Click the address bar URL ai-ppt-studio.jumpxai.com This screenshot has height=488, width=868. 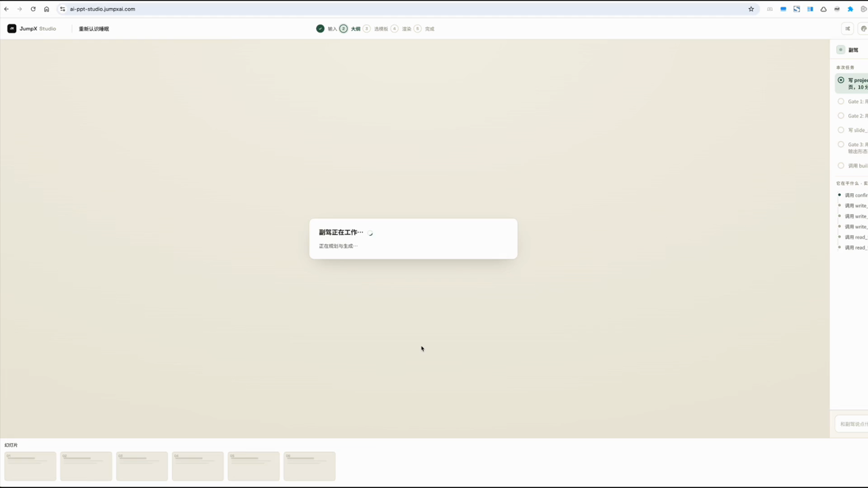102,9
